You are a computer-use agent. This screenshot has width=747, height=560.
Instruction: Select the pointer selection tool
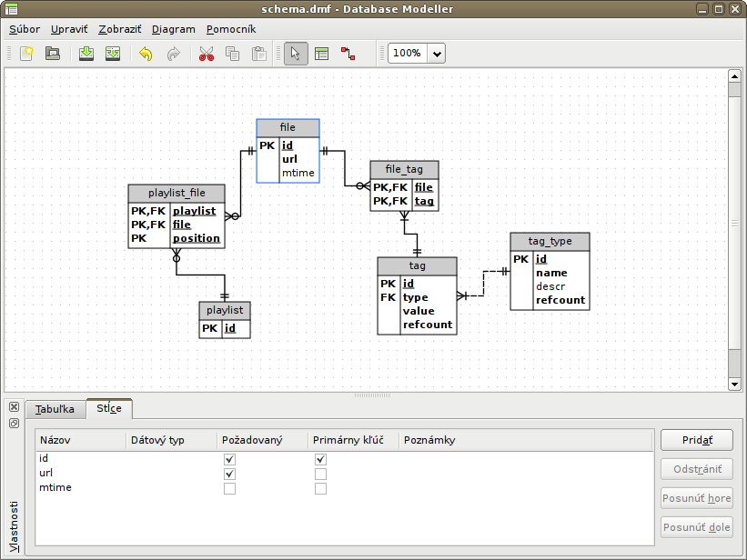(x=296, y=54)
